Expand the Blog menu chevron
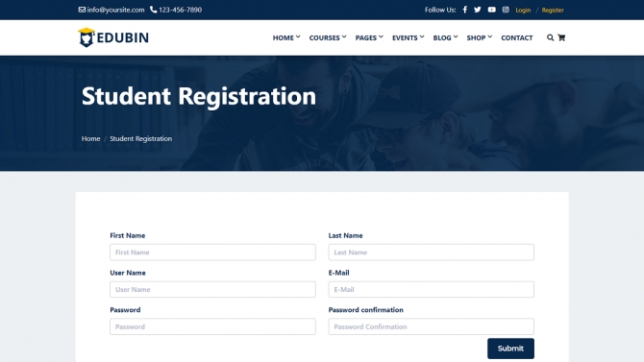This screenshot has width=644, height=362. [456, 36]
